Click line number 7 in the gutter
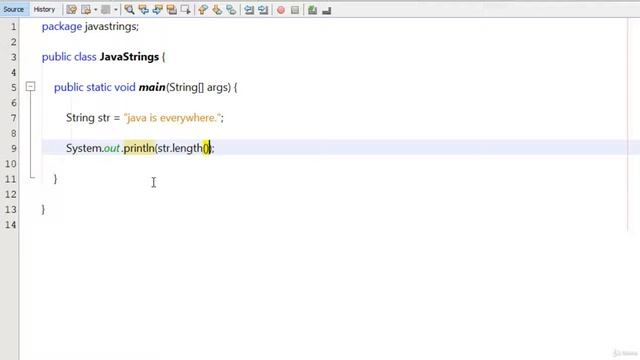The image size is (640, 360). [13, 118]
